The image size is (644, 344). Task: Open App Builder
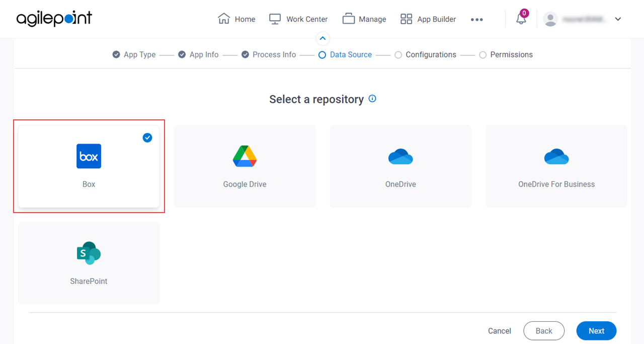coord(428,19)
